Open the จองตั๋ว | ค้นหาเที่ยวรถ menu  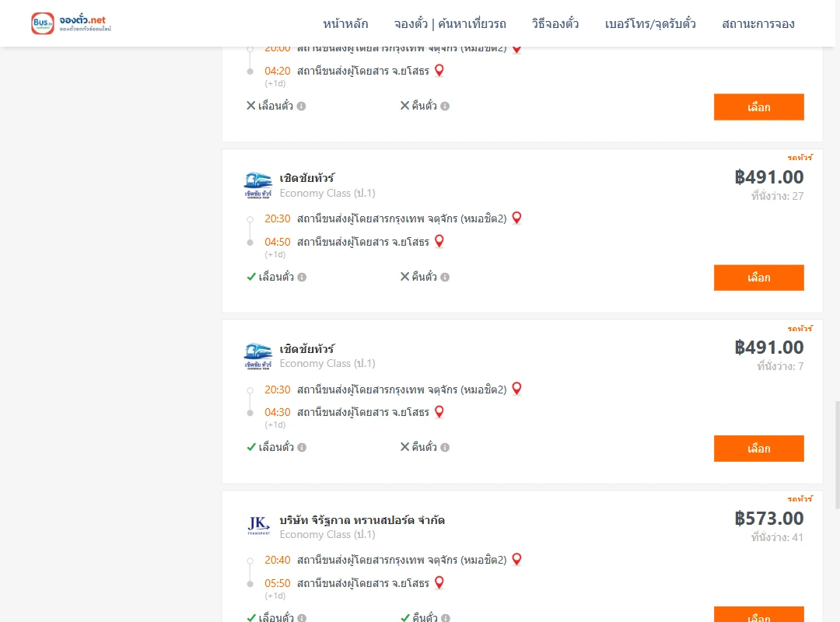pos(450,24)
